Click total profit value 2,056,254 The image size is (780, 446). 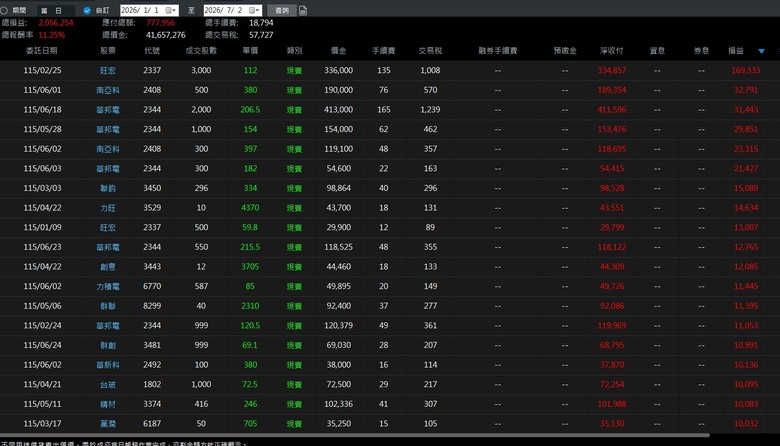(x=56, y=23)
